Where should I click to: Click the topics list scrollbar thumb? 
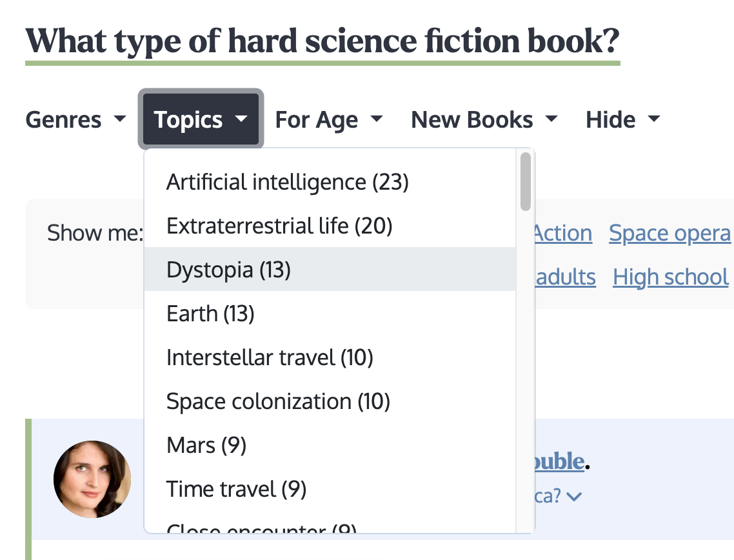click(525, 181)
